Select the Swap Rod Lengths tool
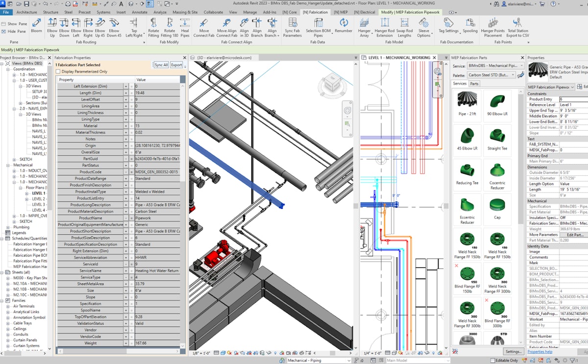 pos(404,27)
